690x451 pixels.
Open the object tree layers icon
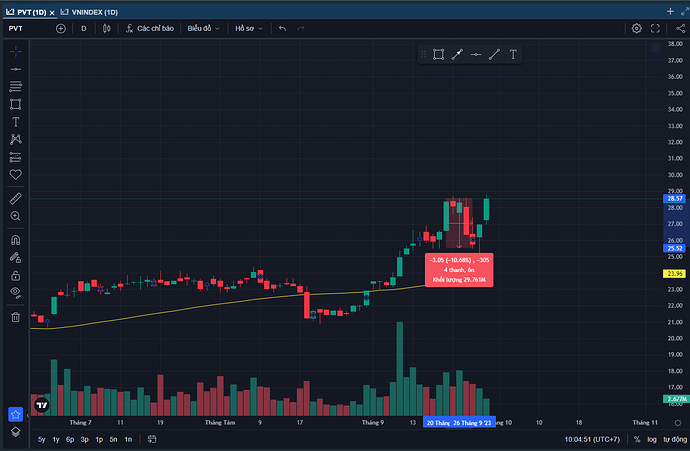point(15,432)
